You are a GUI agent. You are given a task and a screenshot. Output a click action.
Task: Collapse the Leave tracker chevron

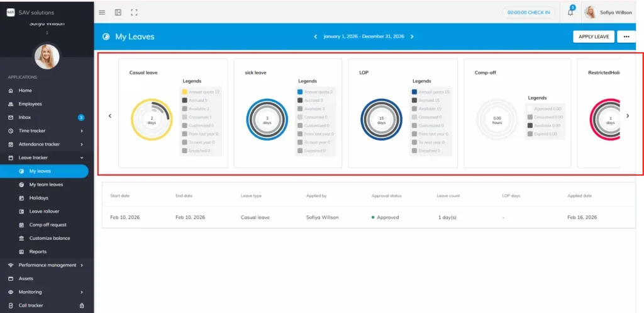click(x=82, y=157)
